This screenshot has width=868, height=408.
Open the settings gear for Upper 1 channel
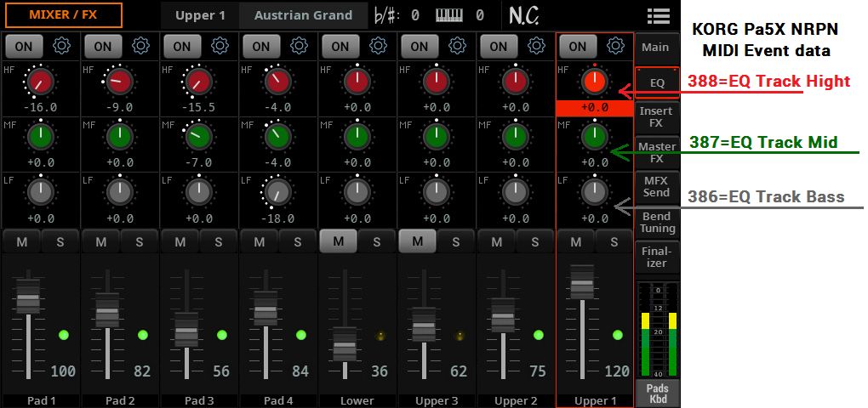(x=615, y=46)
